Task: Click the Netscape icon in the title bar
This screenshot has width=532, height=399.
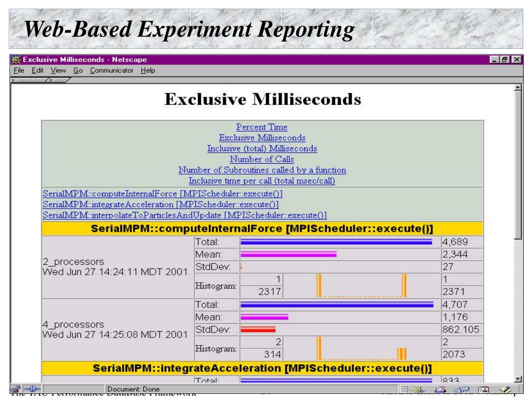Action: point(16,59)
